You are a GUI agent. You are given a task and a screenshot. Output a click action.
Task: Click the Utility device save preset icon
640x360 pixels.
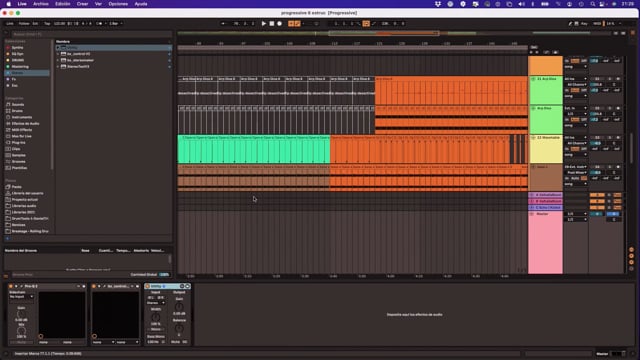[x=187, y=287]
